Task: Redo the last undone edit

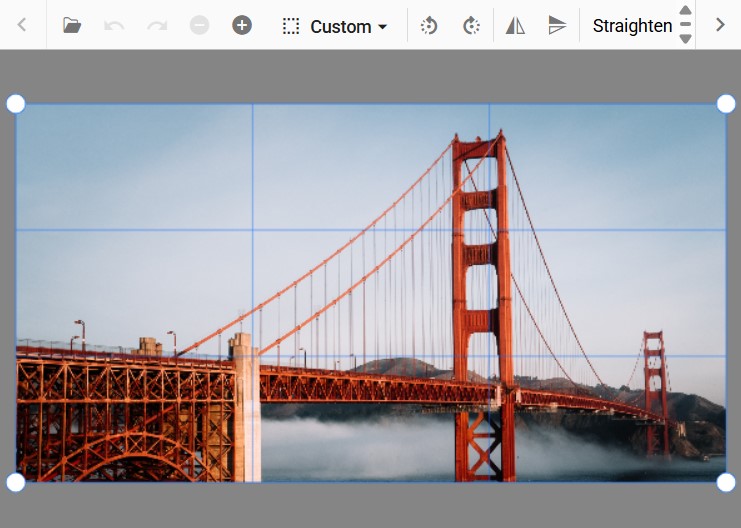Action: (x=157, y=25)
